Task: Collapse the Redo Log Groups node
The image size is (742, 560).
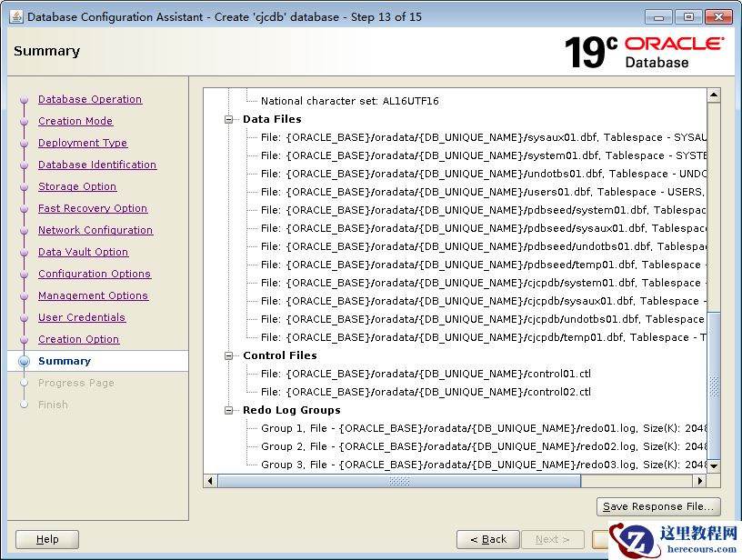Action: [x=229, y=410]
